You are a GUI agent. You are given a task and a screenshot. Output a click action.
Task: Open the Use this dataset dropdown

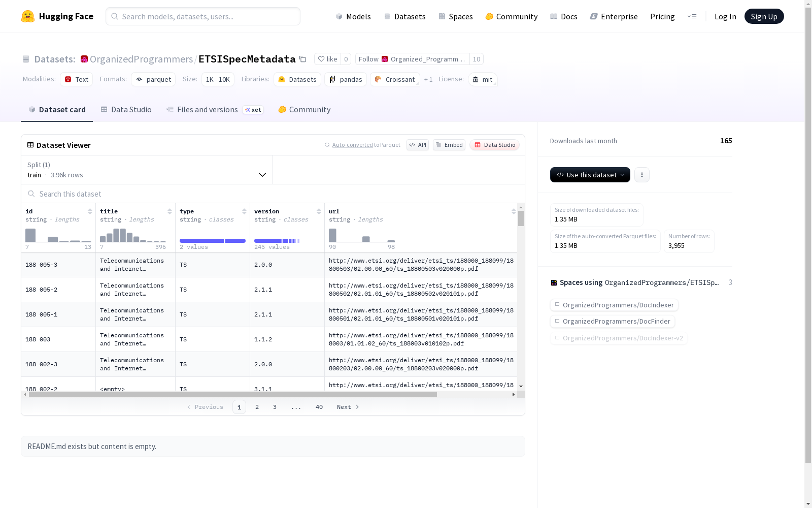tap(590, 175)
